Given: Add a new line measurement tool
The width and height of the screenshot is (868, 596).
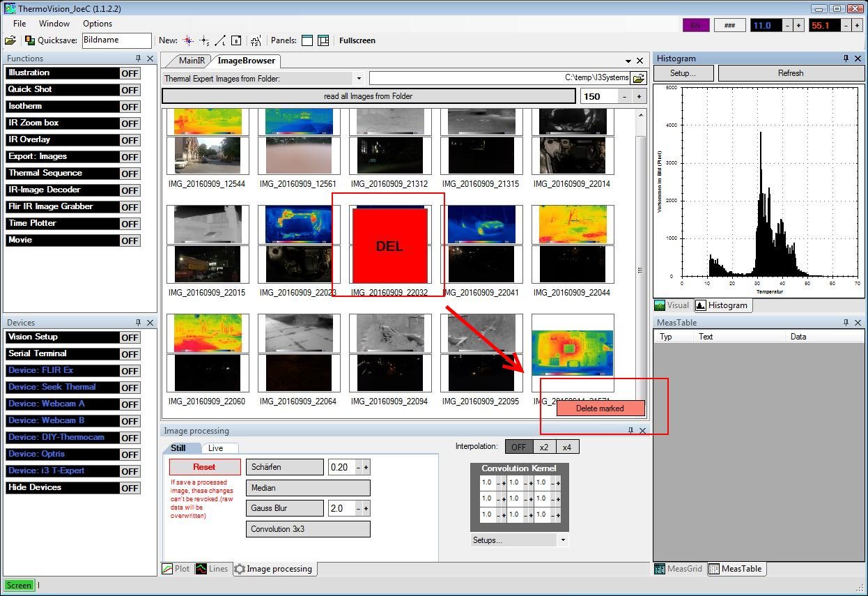Looking at the screenshot, I should point(220,40).
